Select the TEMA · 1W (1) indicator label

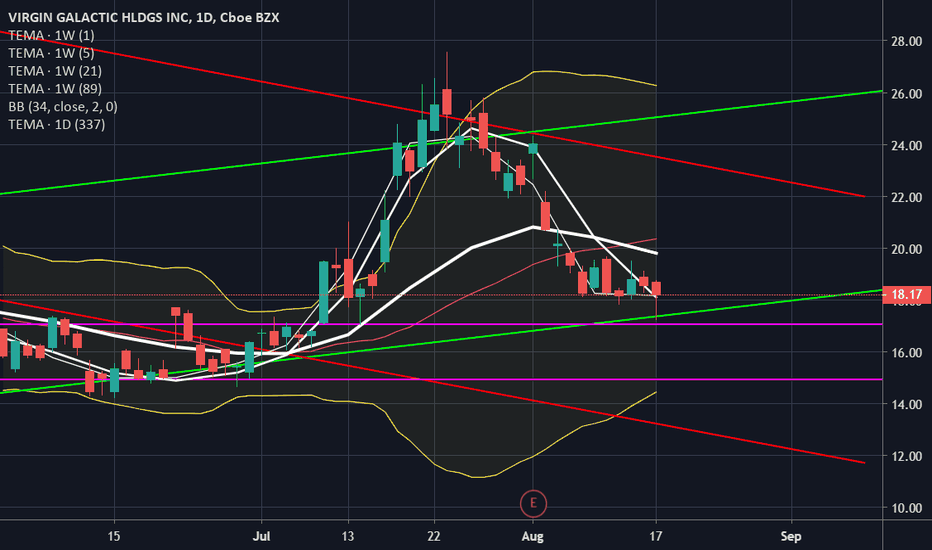coord(51,35)
